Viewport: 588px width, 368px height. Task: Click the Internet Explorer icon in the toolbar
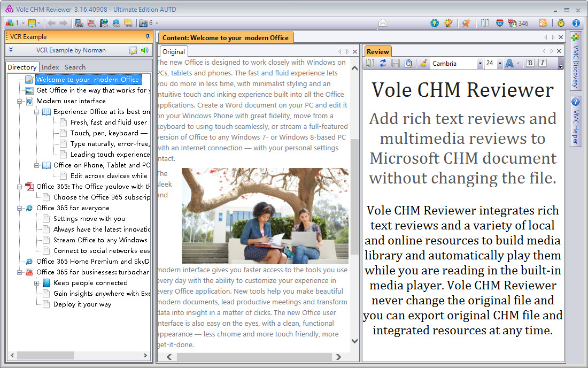point(115,23)
